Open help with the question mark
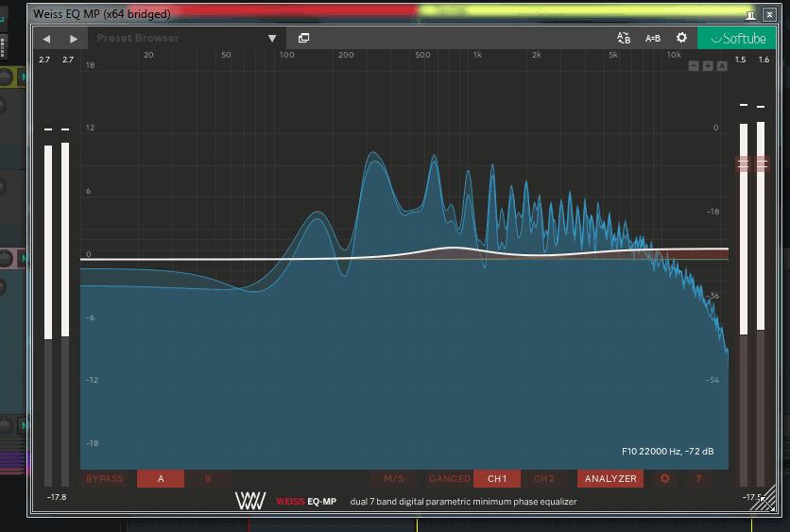This screenshot has height=532, width=790. (x=698, y=478)
